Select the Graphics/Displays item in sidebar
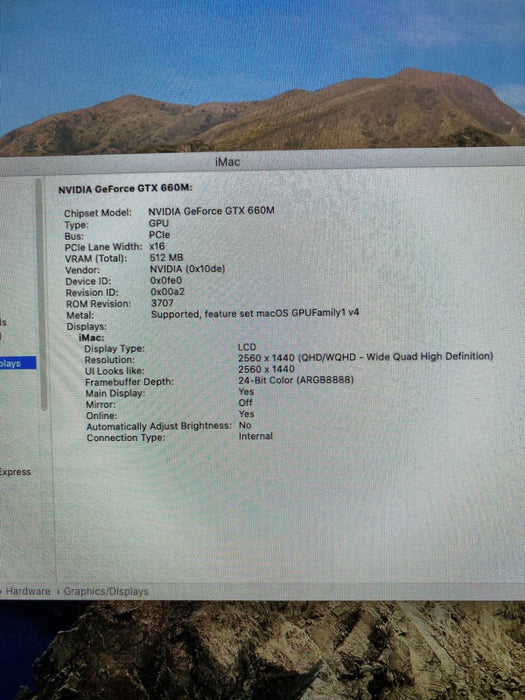 point(17,362)
